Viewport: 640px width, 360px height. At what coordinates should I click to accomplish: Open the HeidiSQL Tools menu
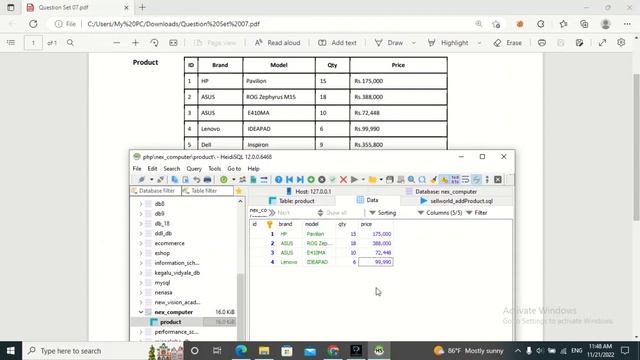point(214,169)
